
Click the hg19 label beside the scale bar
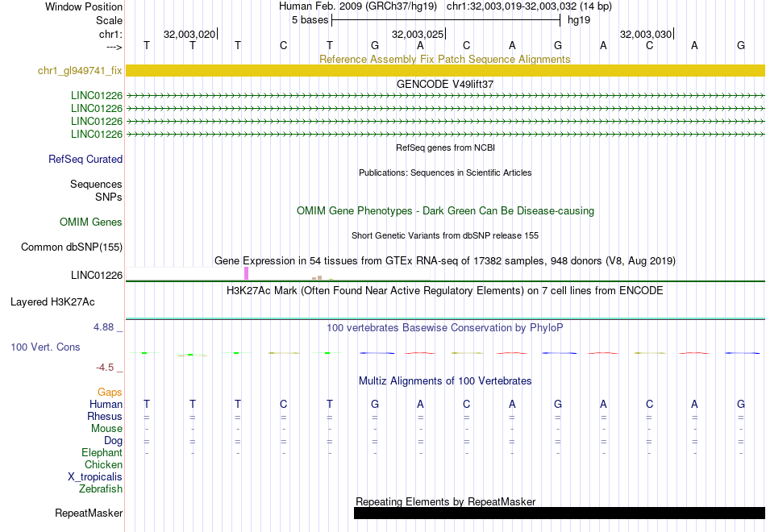tap(579, 20)
